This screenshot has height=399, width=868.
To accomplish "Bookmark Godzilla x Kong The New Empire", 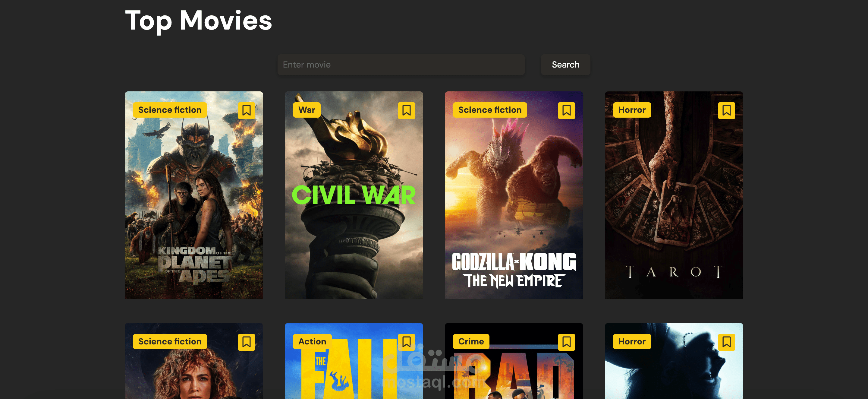I will pos(566,110).
